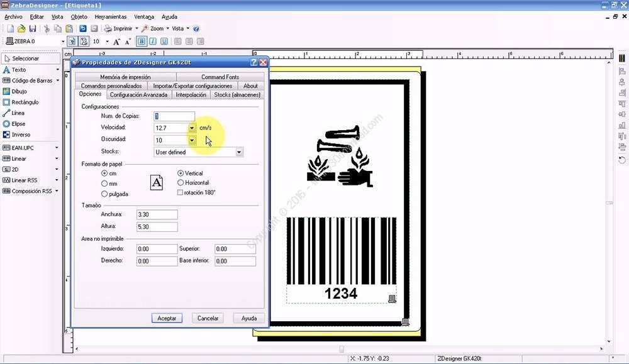Expand the Imprimir dropdown arrow
The image size is (629, 364).
pos(136,28)
